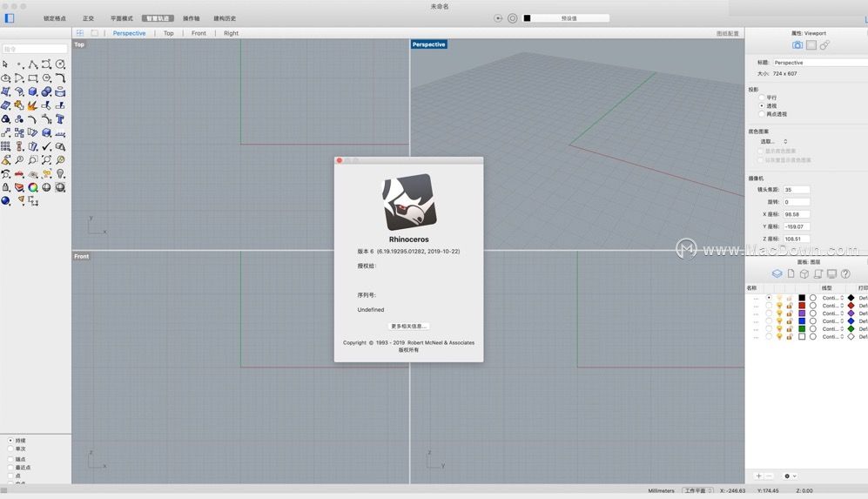The width and height of the screenshot is (868, 499).
Task: Open the color wheel render colors tool
Action: coord(33,187)
